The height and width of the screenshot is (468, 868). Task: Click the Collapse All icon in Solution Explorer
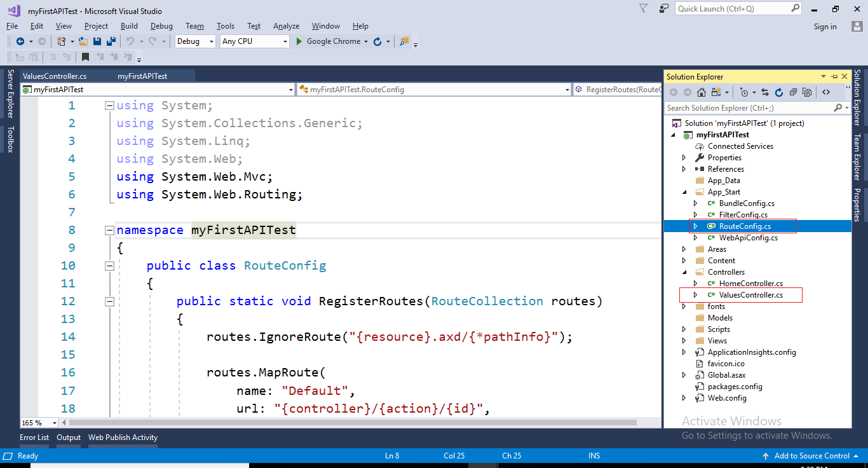(793, 92)
